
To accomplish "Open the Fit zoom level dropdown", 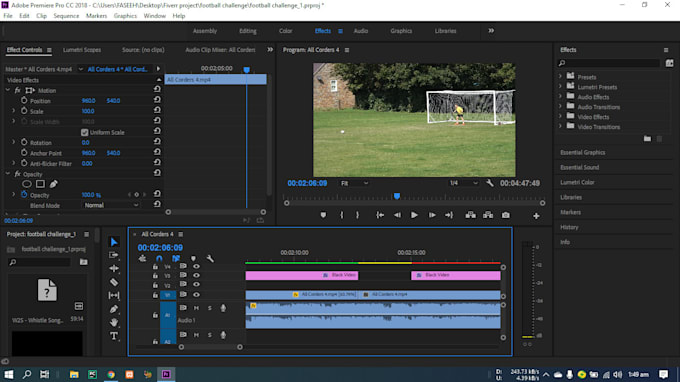I will click(x=354, y=183).
